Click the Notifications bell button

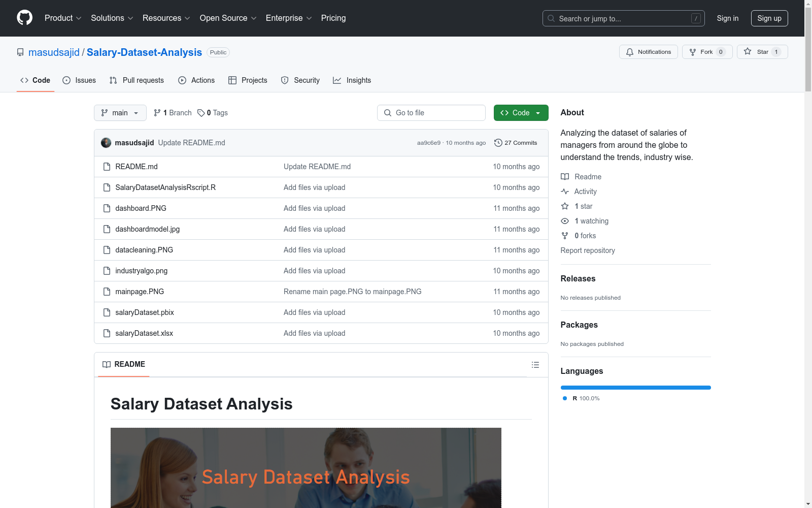648,52
